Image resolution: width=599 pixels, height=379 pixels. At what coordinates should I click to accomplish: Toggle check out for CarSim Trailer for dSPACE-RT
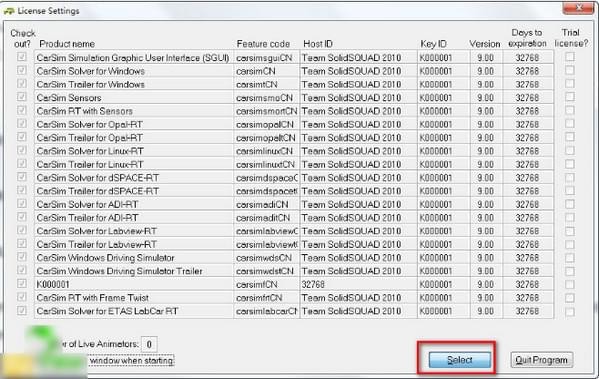pos(22,190)
